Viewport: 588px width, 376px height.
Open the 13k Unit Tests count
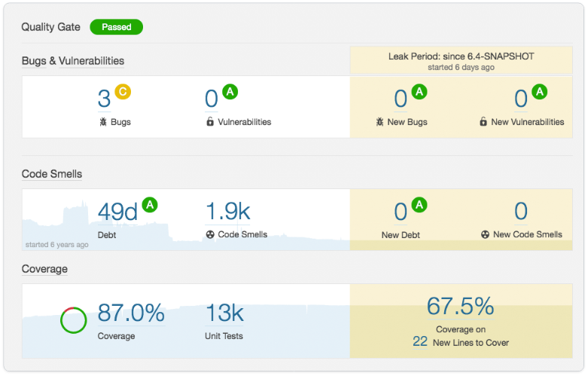[224, 313]
